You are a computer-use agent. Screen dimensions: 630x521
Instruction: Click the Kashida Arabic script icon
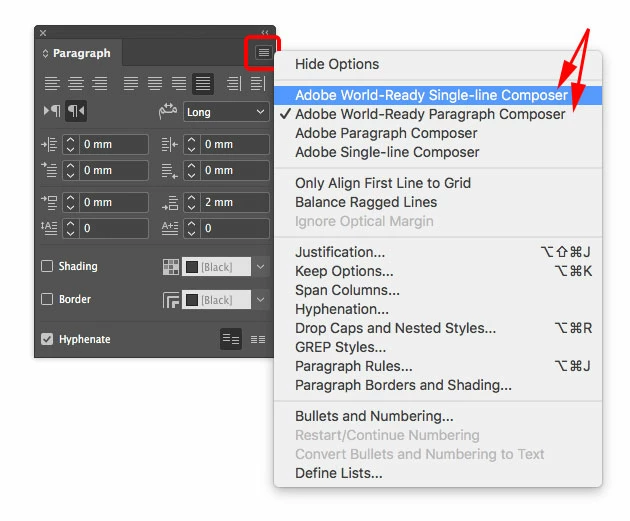[168, 111]
